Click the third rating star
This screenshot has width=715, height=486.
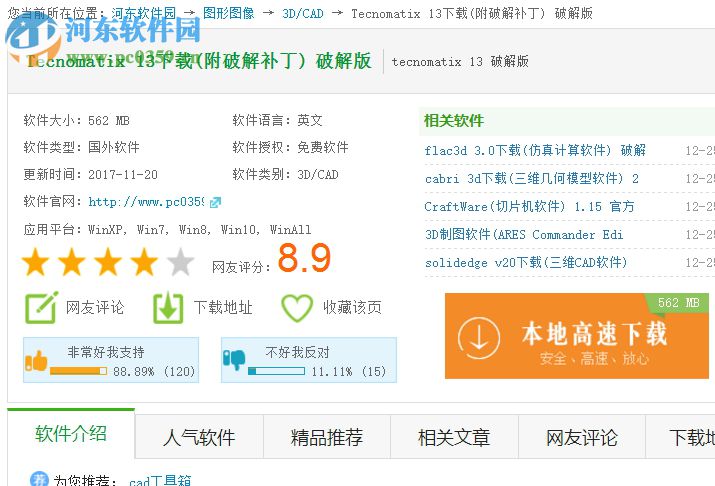[108, 262]
